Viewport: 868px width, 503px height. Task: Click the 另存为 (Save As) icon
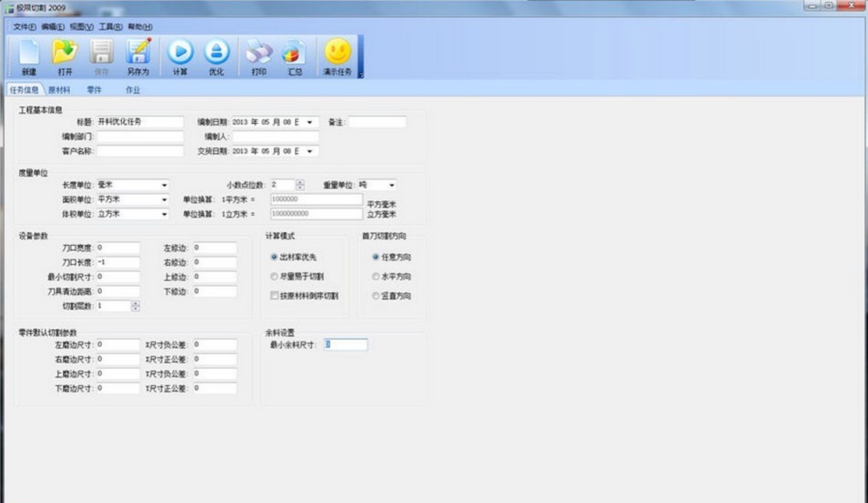pyautogui.click(x=138, y=52)
